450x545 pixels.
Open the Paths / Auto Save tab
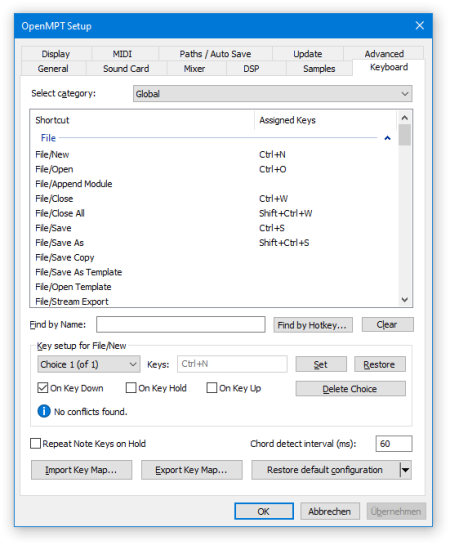tap(215, 54)
